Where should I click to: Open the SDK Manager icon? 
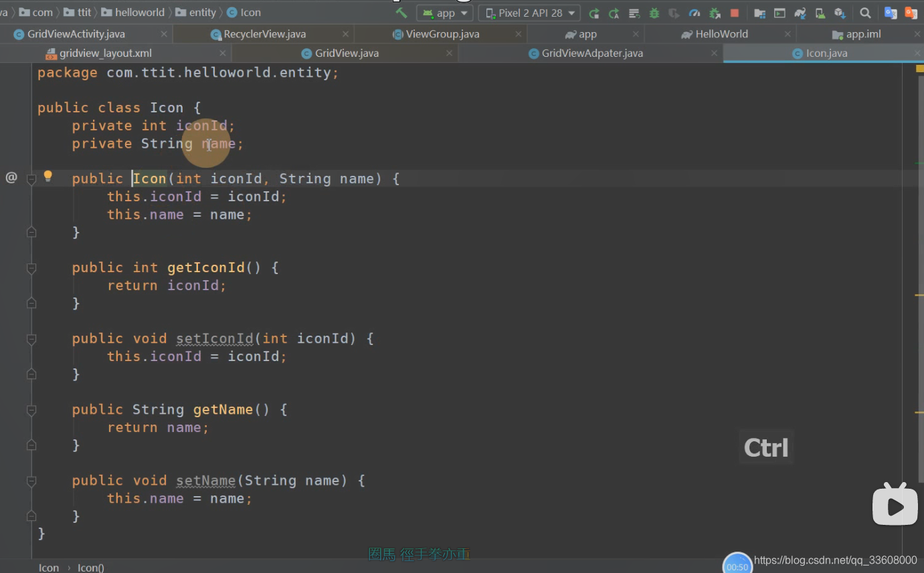[x=840, y=13]
